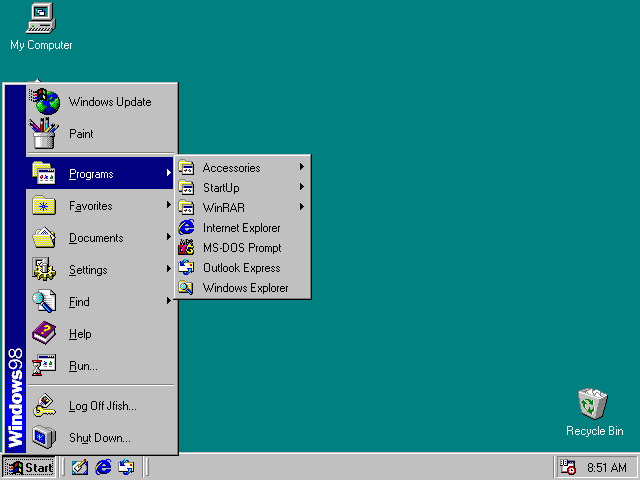Click the 8:51 AM taskbar clock
The width and height of the screenshot is (640, 480).
coord(607,467)
